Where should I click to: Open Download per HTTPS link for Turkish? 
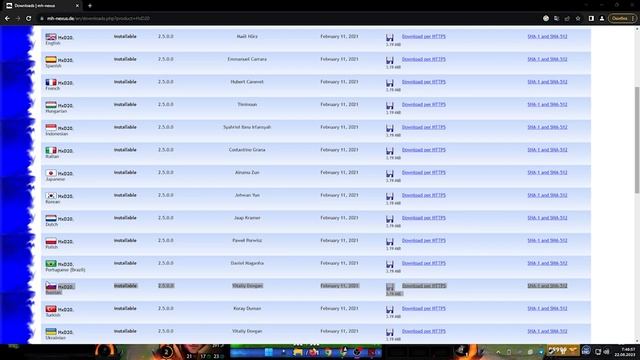click(424, 308)
